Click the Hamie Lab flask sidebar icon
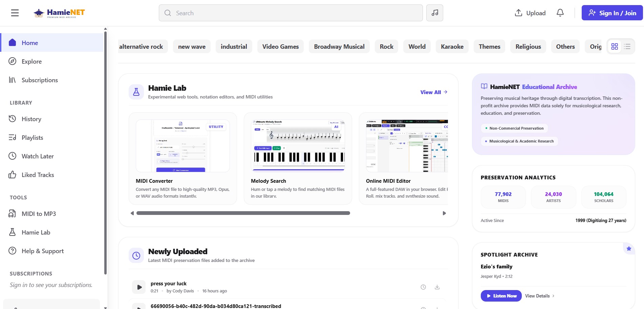This screenshot has width=644, height=309. (x=13, y=232)
